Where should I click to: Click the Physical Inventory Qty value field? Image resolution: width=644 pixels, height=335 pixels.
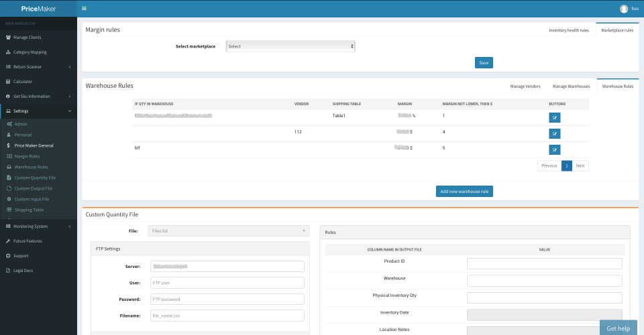pyautogui.click(x=545, y=298)
